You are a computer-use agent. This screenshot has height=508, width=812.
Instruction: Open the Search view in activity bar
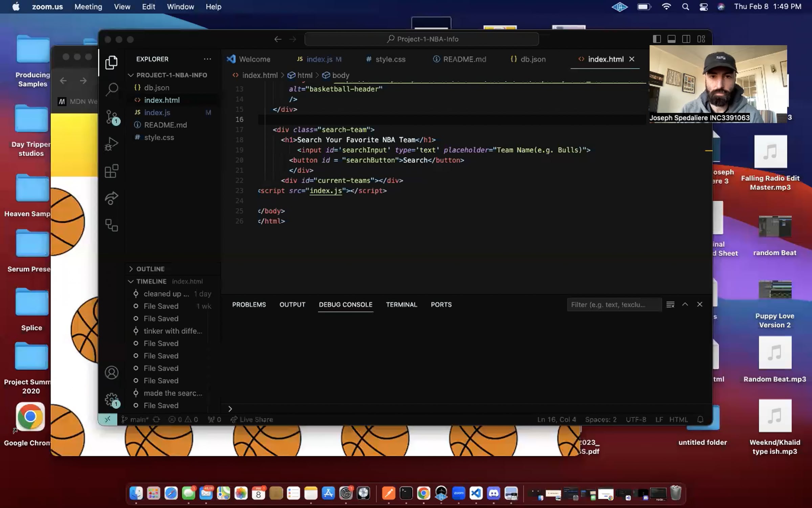click(111, 89)
